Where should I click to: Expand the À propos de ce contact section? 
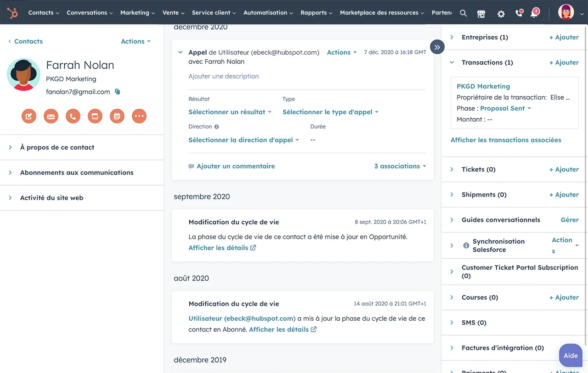[x=57, y=147]
